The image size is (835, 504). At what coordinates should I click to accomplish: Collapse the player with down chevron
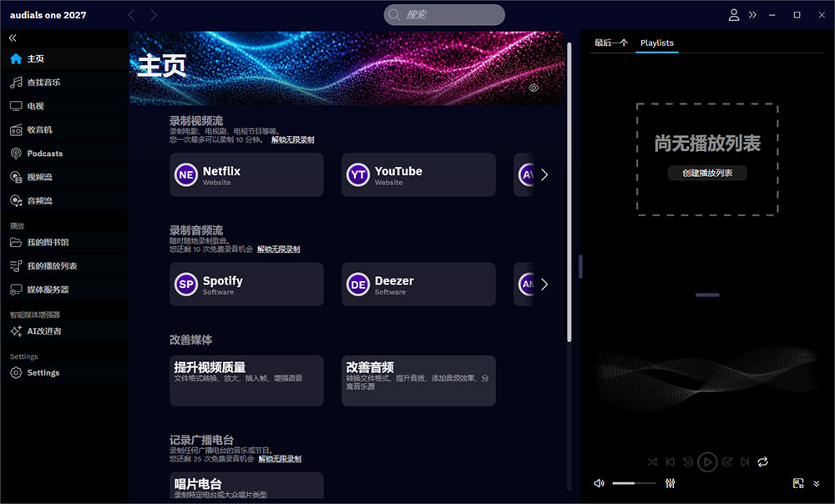click(817, 484)
